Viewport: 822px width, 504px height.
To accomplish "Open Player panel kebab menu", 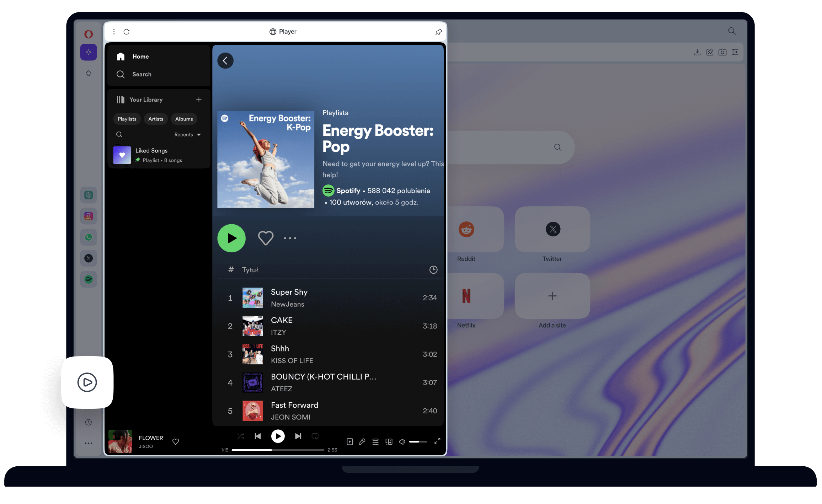I will (114, 32).
